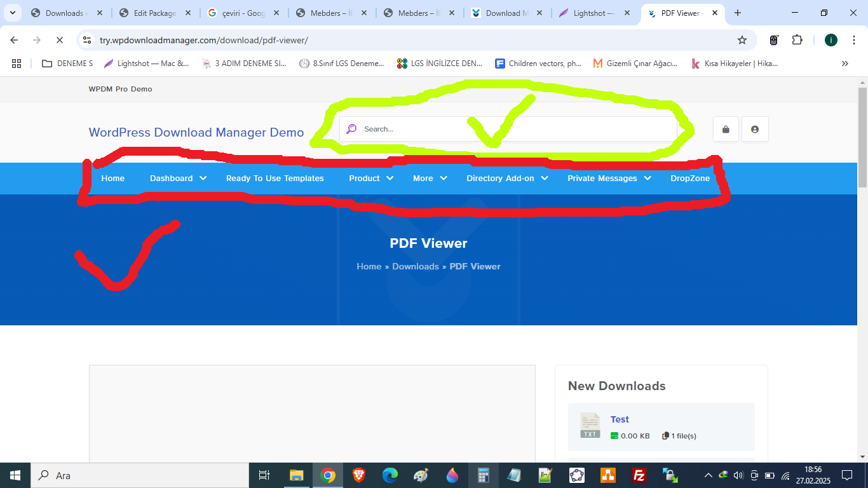Viewport: 868px width, 488px height.
Task: Show more bookmarks with the double chevron
Action: point(844,64)
